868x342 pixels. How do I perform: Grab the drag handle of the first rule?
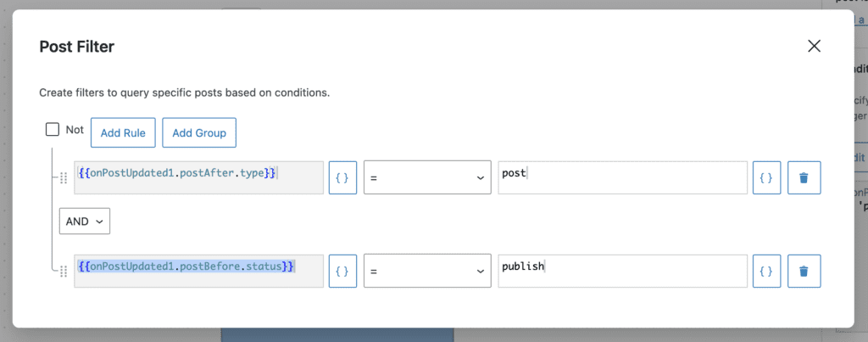coord(63,178)
